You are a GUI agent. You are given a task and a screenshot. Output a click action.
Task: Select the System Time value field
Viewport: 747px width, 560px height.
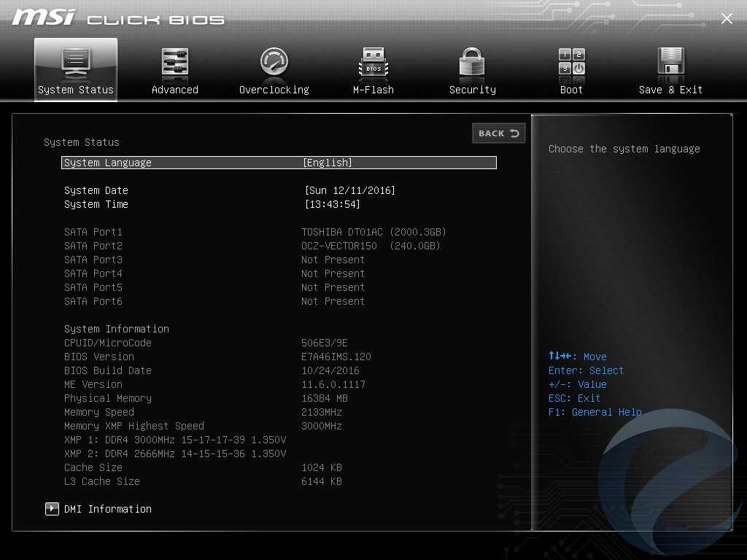click(333, 204)
